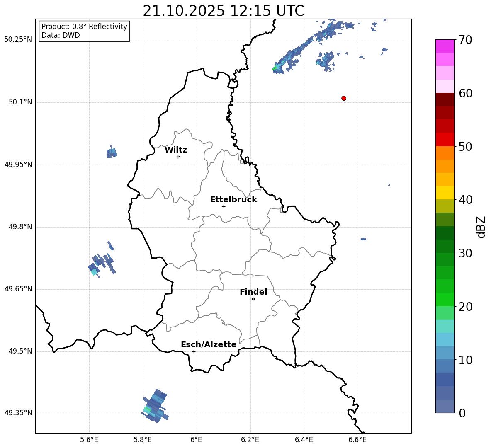The image size is (491, 448).
Task: Select the Findel city label
Action: [x=253, y=292]
